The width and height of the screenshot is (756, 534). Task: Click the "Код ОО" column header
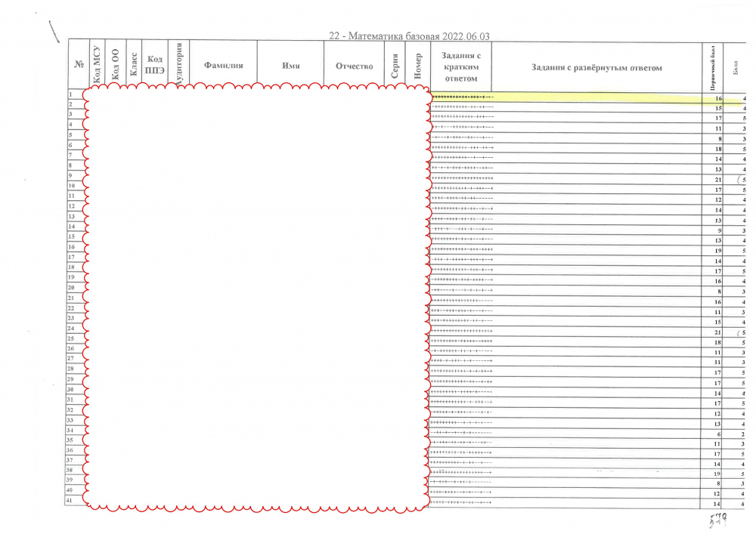pos(115,64)
